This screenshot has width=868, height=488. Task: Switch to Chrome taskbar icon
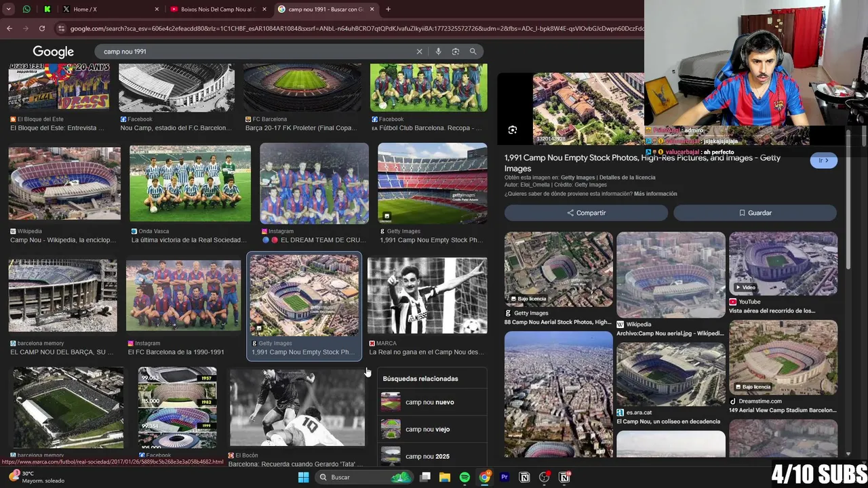(x=484, y=477)
